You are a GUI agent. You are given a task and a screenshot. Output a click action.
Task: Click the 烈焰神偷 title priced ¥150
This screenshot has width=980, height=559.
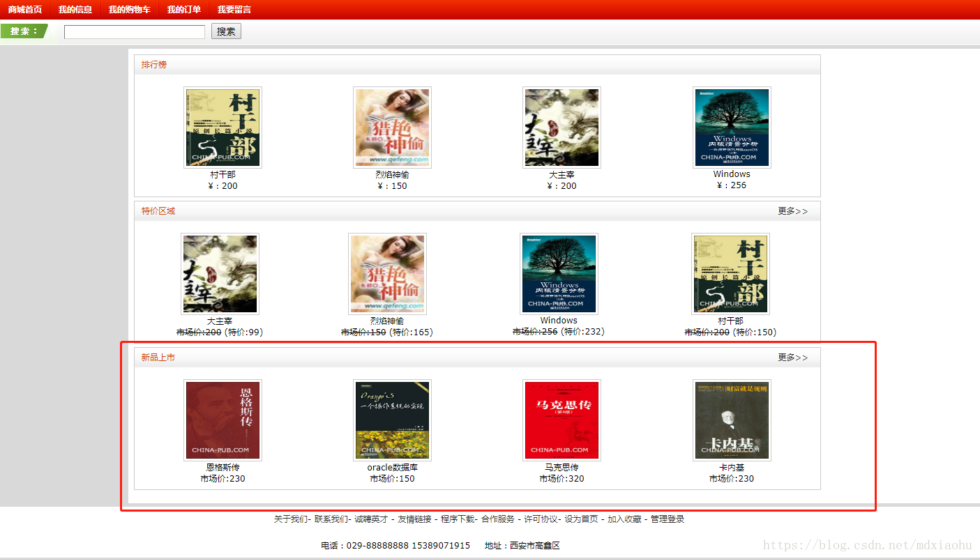pos(392,174)
